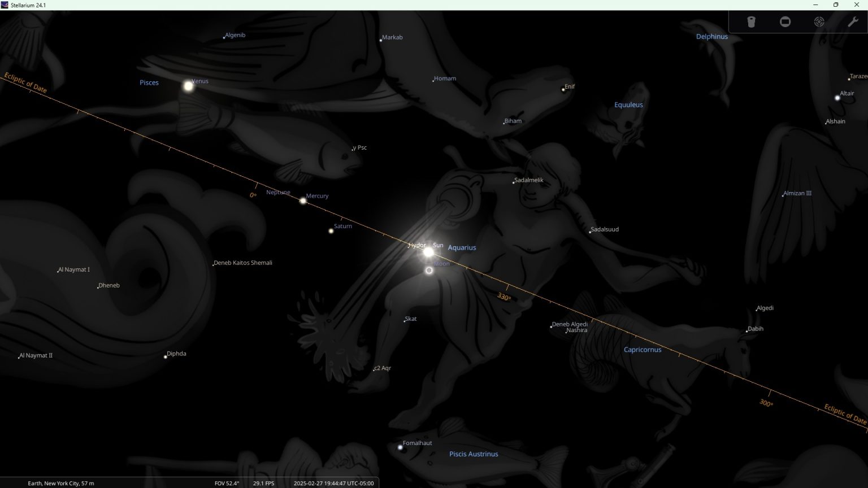Screen dimensions: 868x488
Task: Select the star Altair
Action: click(837, 97)
